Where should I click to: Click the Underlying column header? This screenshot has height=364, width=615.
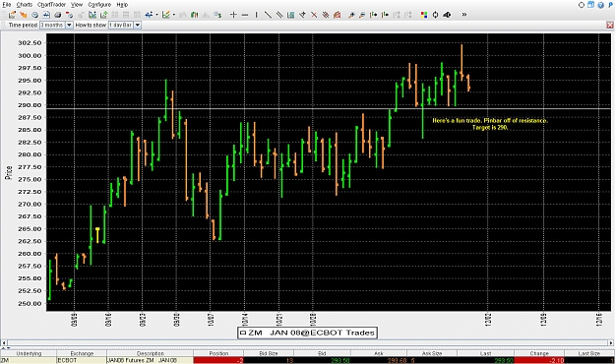click(x=29, y=353)
